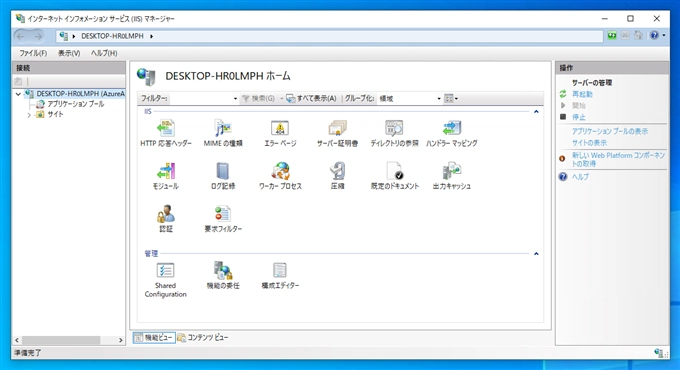
Task: Click the help question mark toolbar icon
Action: (x=654, y=36)
